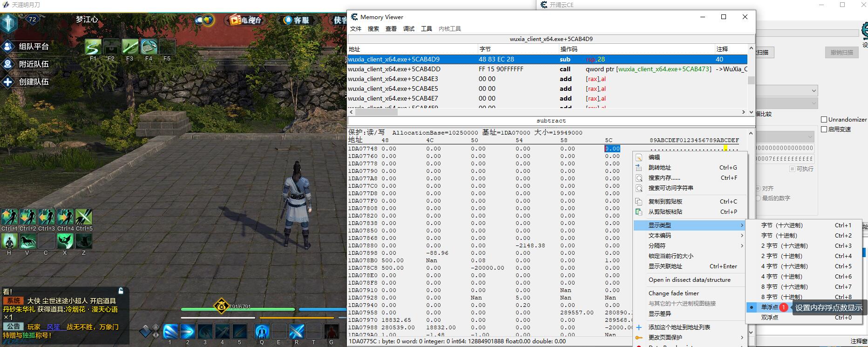The width and height of the screenshot is (868, 347).
Task: Expand the 更改页面保护 submenu
Action: 690,338
